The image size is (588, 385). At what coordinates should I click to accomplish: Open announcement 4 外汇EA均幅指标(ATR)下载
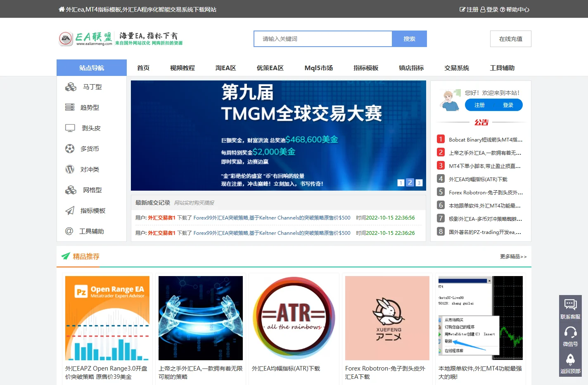pyautogui.click(x=478, y=179)
